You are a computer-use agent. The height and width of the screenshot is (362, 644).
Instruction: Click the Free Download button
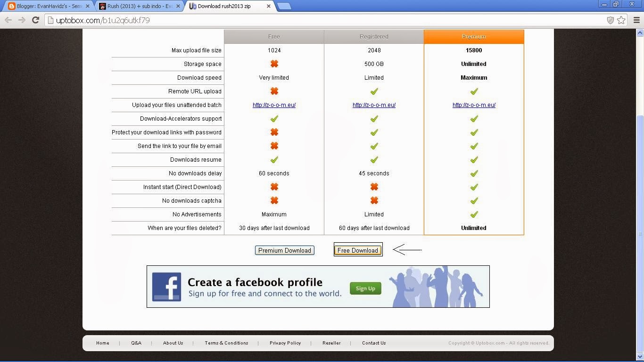pos(358,250)
